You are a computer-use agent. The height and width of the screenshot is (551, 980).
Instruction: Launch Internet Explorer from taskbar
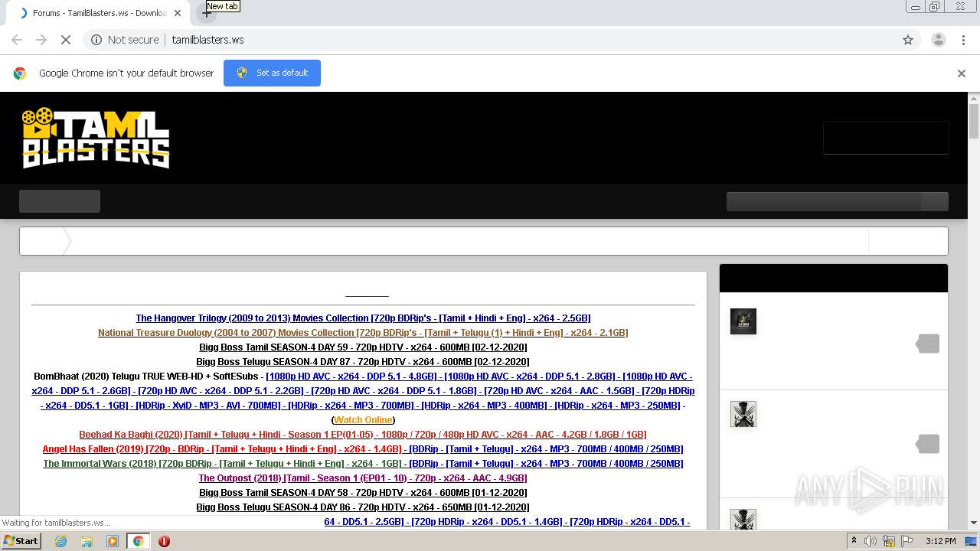point(60,541)
